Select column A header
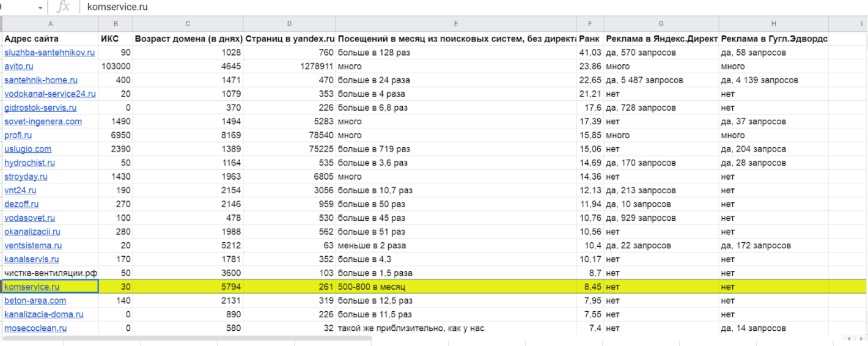This screenshot has width=868, height=346. (x=50, y=23)
